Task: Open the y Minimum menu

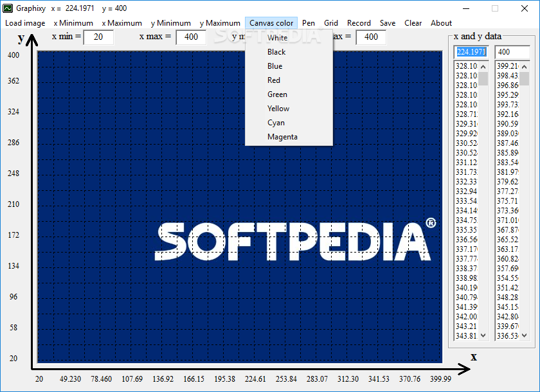Action: click(171, 23)
